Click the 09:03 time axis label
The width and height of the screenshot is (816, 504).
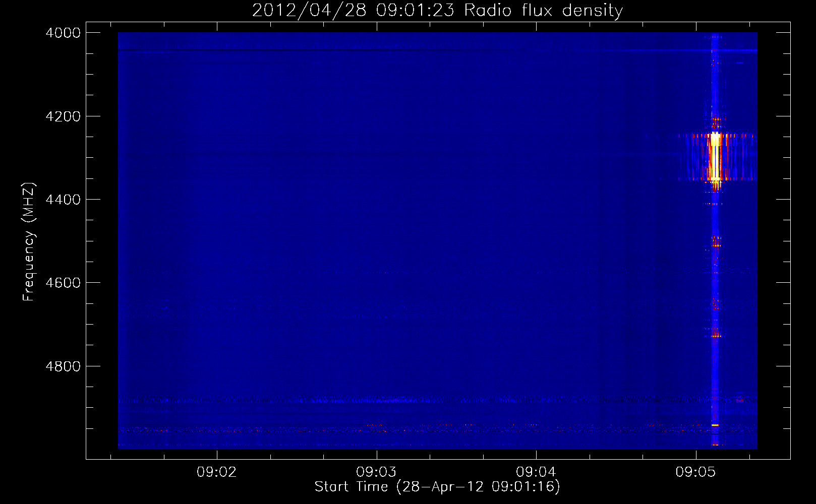click(x=376, y=472)
